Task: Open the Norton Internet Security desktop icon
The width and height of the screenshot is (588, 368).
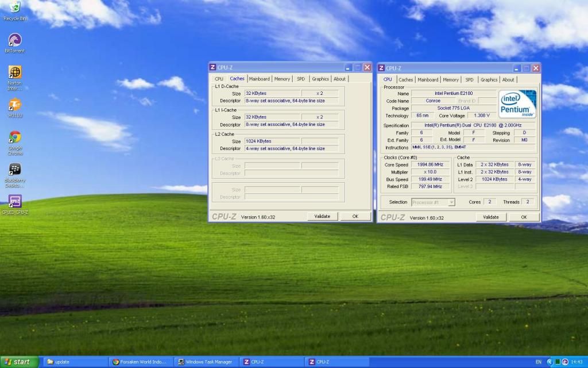Action: 15,78
